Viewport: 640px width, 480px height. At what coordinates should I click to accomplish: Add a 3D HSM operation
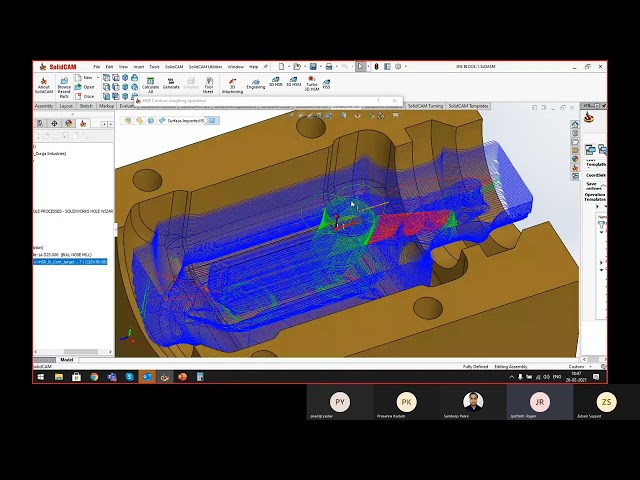[293, 81]
